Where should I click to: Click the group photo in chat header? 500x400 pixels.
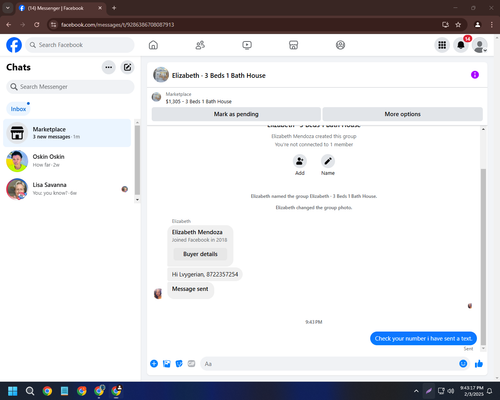pos(161,75)
